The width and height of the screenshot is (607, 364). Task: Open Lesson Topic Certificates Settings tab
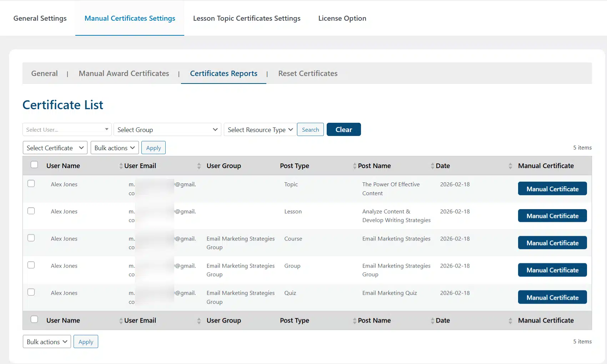tap(247, 18)
